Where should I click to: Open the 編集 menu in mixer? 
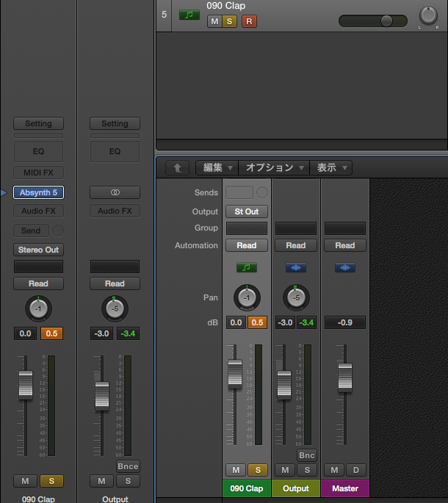click(218, 167)
